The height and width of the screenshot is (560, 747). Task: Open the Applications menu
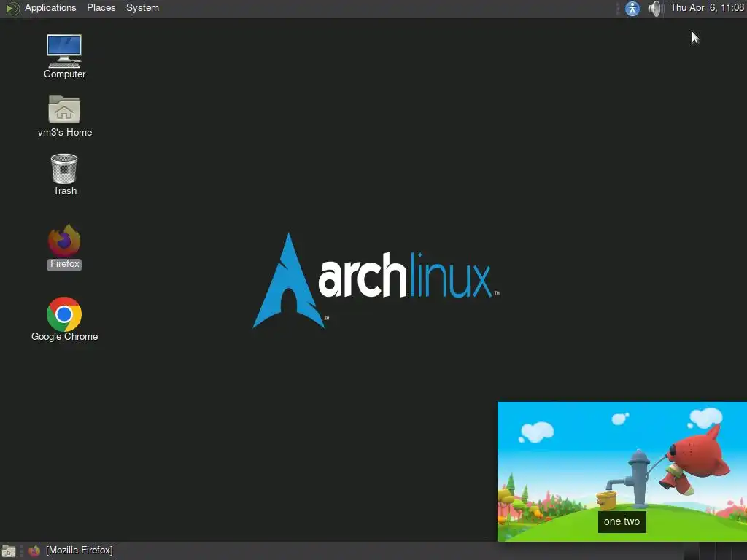(50, 7)
